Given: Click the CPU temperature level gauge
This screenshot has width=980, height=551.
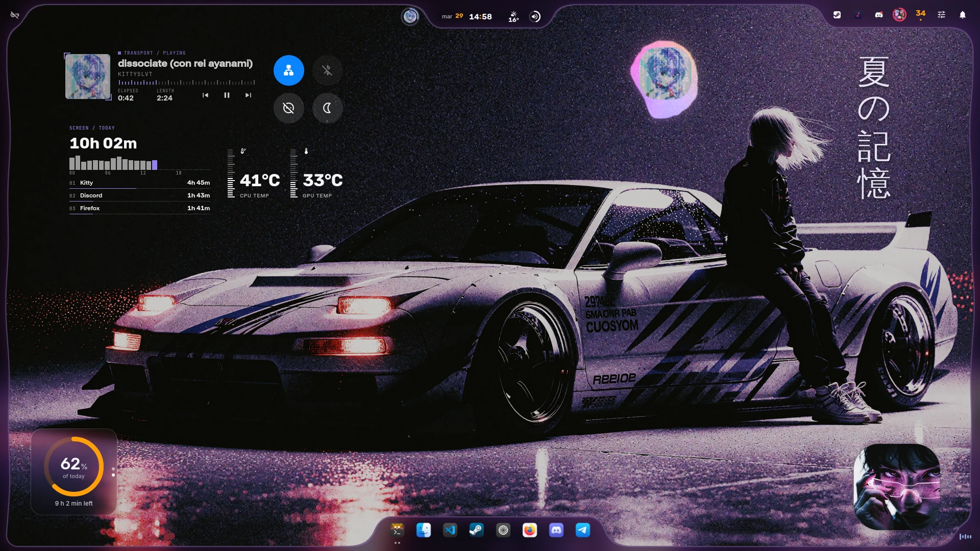Looking at the screenshot, I should [x=231, y=173].
